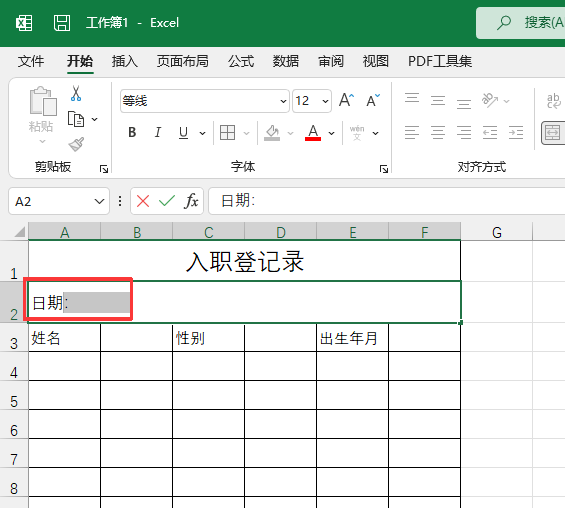Increase font size with larger A icon
The height and width of the screenshot is (508, 565).
pos(346,100)
